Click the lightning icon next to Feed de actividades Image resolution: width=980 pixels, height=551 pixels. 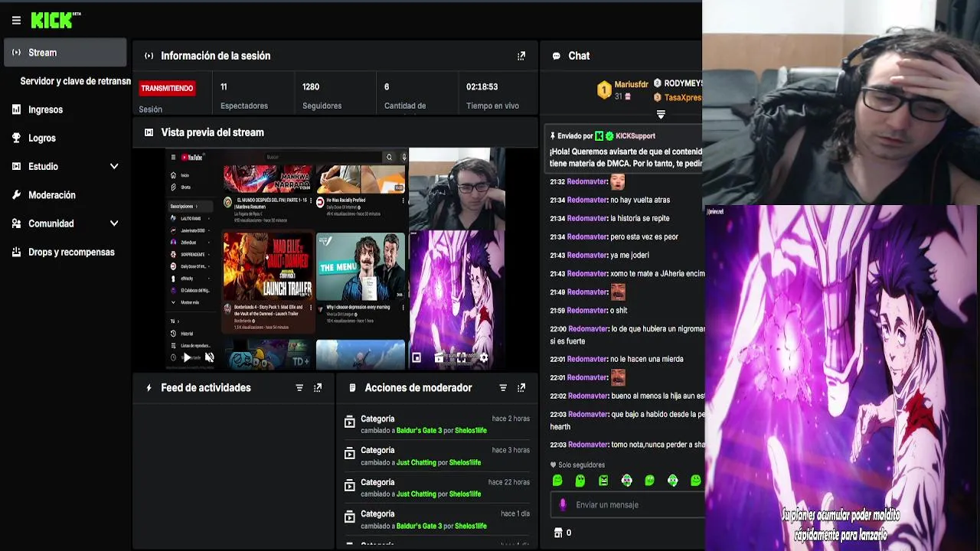(x=149, y=388)
